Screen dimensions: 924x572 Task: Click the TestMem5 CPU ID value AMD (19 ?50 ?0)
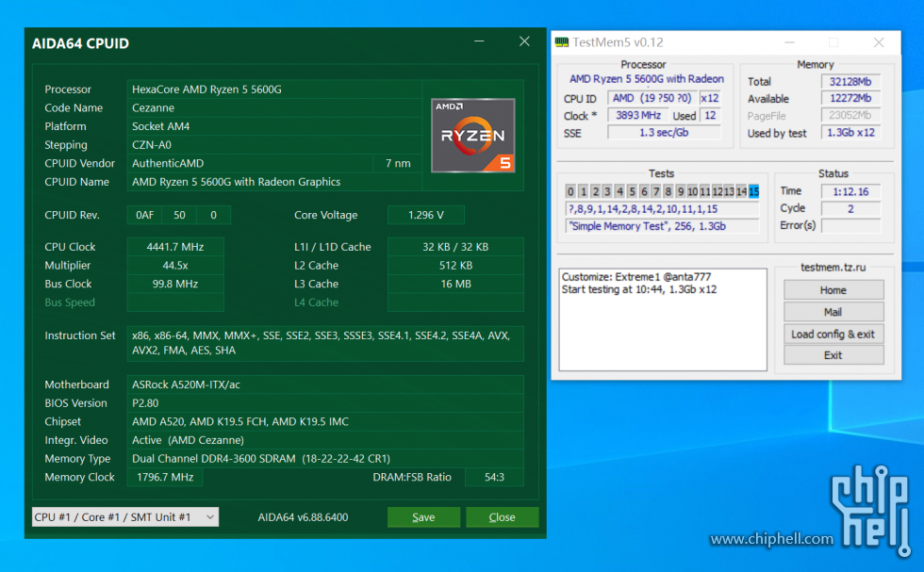click(x=652, y=98)
